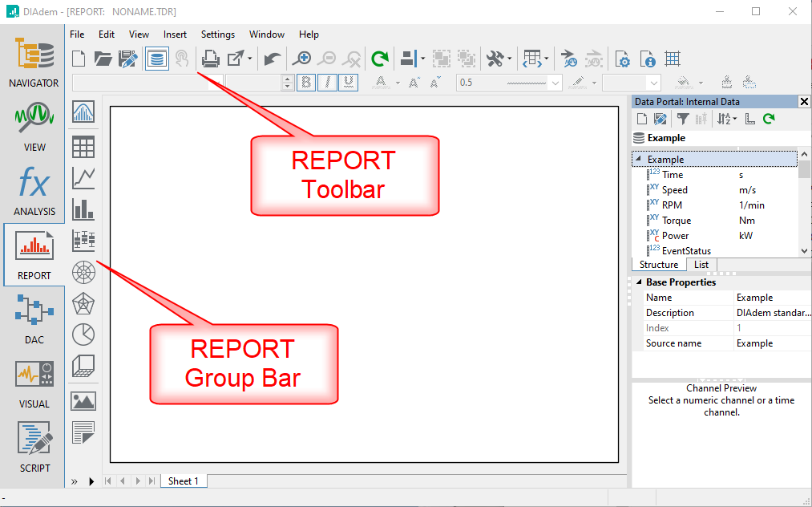Select the Torque channel in Data Portal
The height and width of the screenshot is (507, 812).
click(676, 221)
